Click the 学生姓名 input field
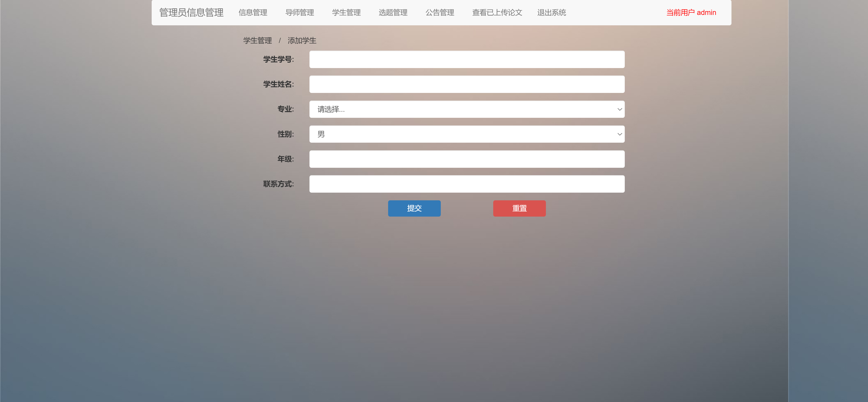The height and width of the screenshot is (402, 868). 467,84
